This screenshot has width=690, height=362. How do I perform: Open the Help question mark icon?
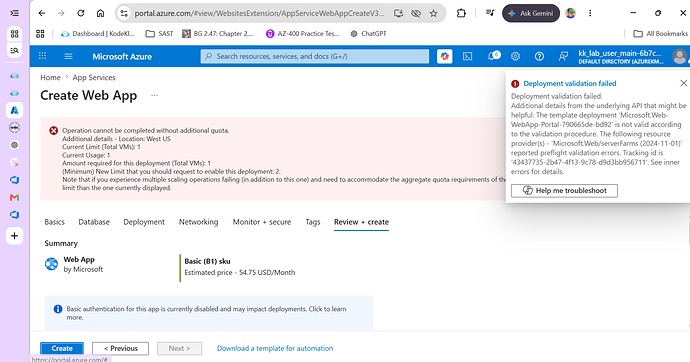pos(539,56)
